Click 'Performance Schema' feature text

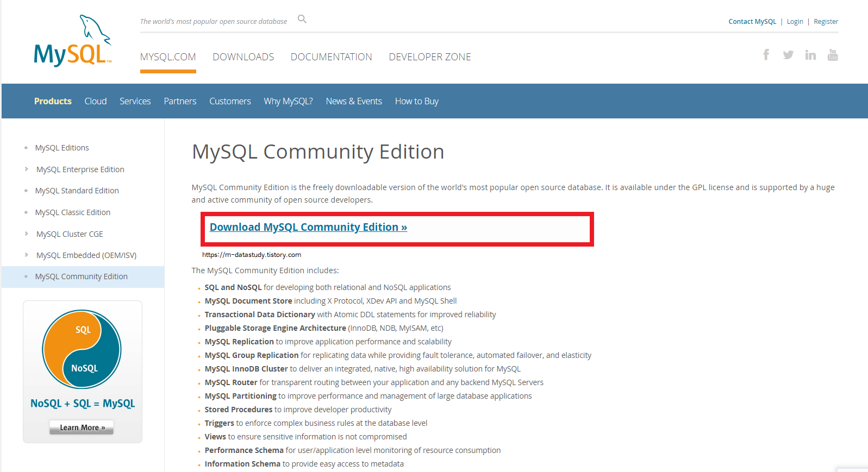244,450
